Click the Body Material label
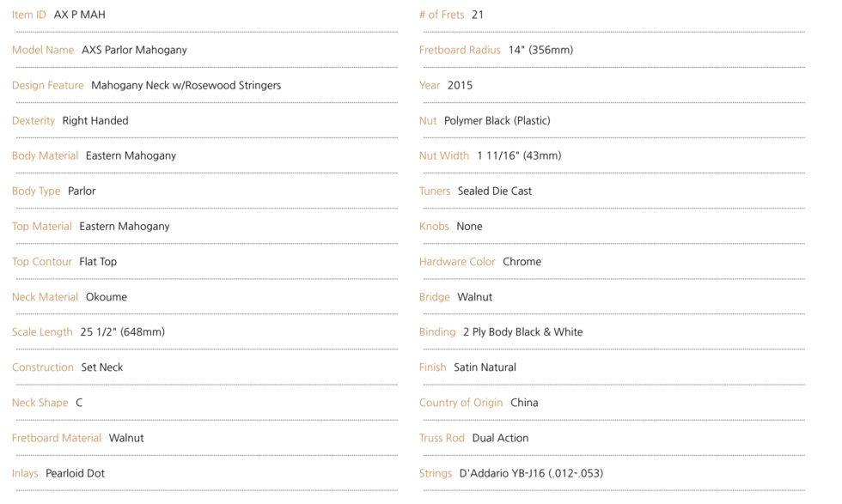This screenshot has height=504, width=842. 45,155
